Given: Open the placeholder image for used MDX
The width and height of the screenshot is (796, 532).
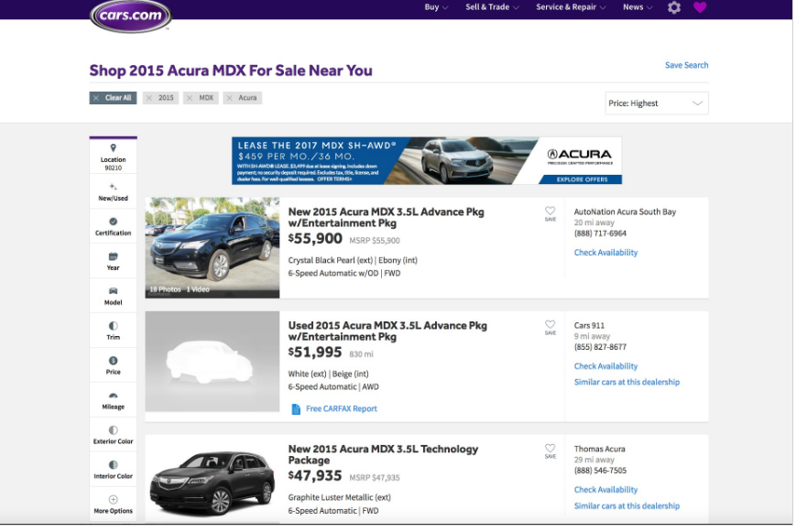Looking at the screenshot, I should [x=213, y=362].
